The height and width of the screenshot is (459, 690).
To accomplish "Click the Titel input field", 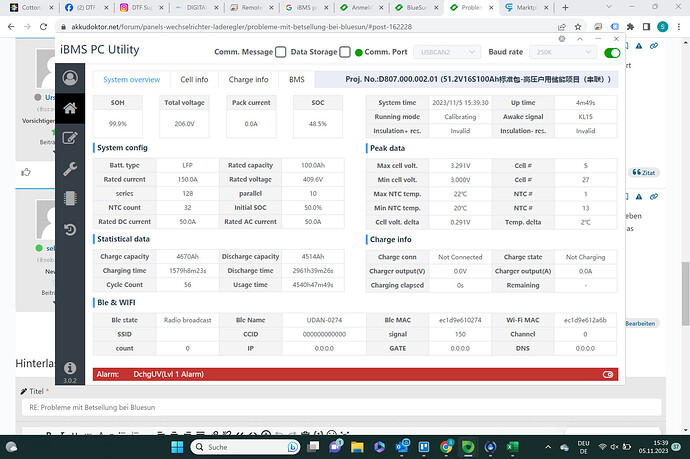I will click(x=341, y=408).
